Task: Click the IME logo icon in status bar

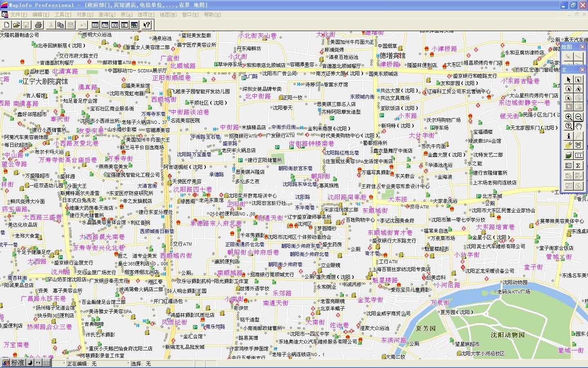Action: 6,363
